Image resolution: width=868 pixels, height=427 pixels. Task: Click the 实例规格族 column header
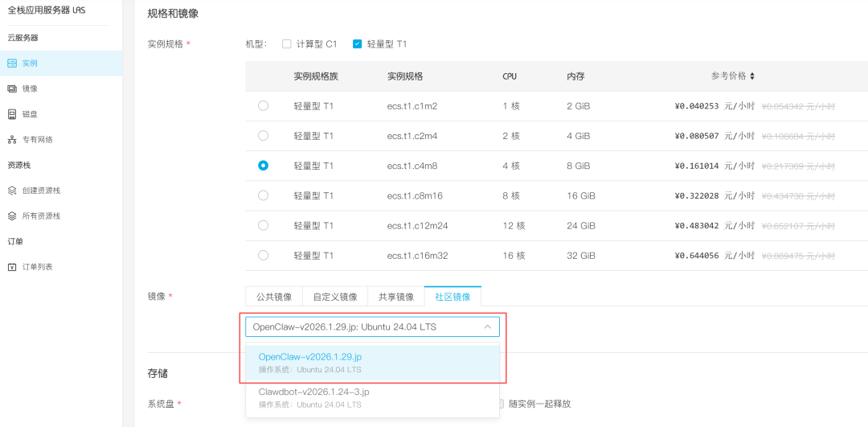[316, 76]
